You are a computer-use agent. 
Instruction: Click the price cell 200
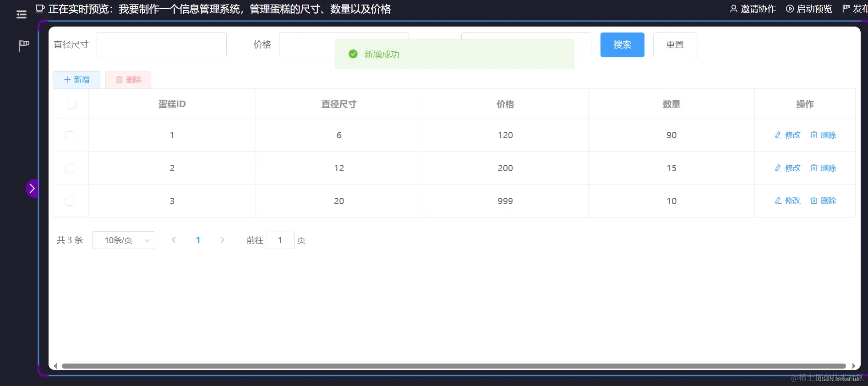coord(505,168)
